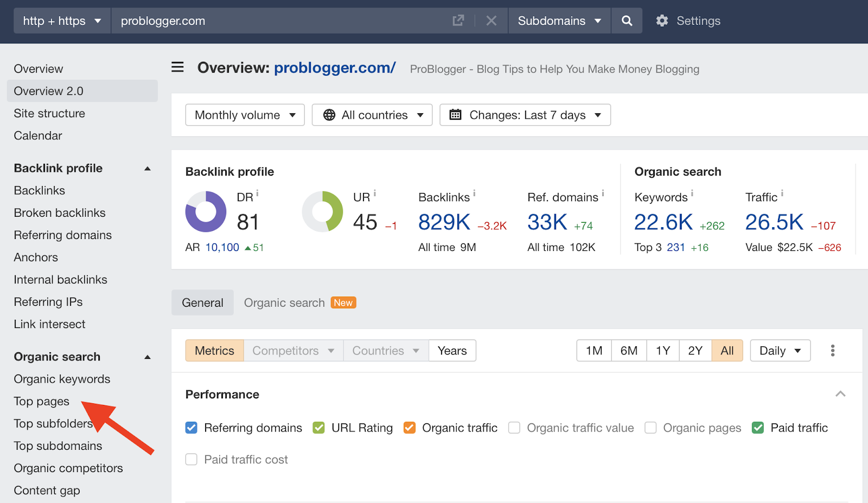868x503 pixels.
Task: Click the UR donut chart
Action: [x=323, y=211]
